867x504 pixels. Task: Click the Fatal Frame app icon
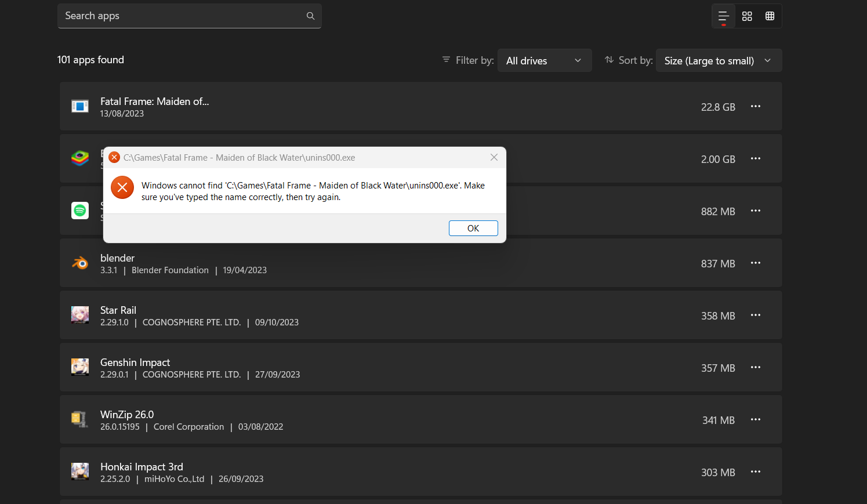[80, 106]
